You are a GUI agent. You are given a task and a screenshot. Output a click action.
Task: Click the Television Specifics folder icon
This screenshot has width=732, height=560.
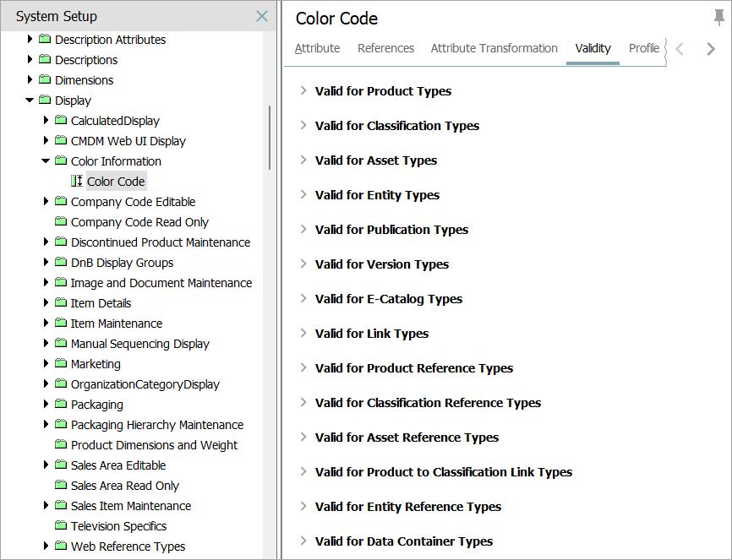coord(61,525)
